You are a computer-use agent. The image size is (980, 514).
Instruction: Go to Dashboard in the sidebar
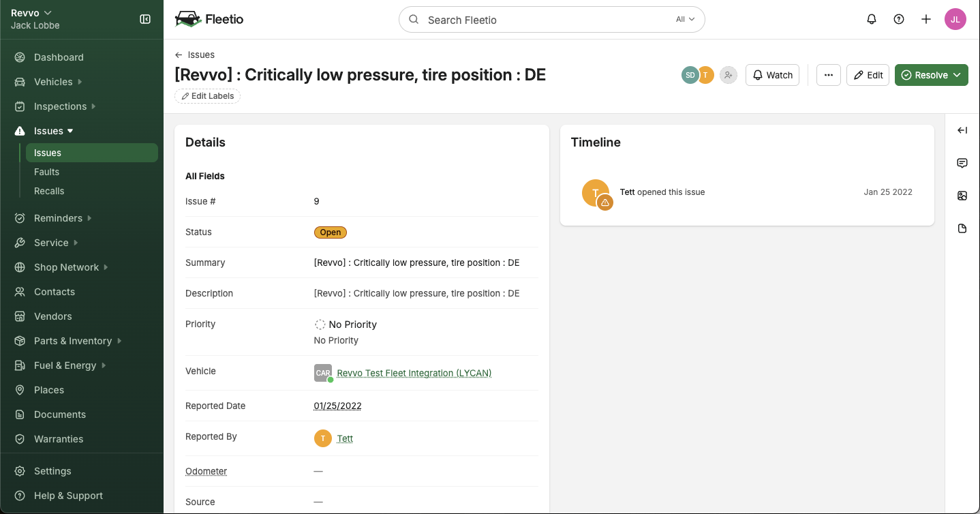coord(59,57)
